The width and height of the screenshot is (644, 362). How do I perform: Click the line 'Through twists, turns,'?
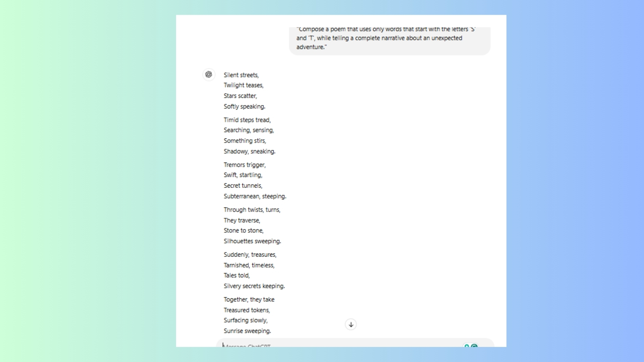click(252, 210)
